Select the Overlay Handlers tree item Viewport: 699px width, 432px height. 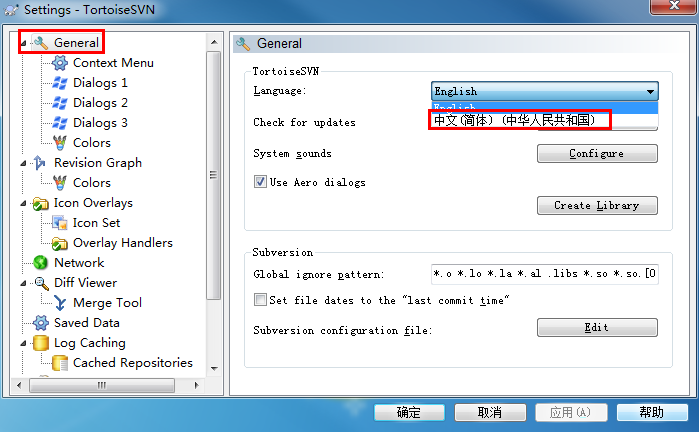pyautogui.click(x=123, y=243)
